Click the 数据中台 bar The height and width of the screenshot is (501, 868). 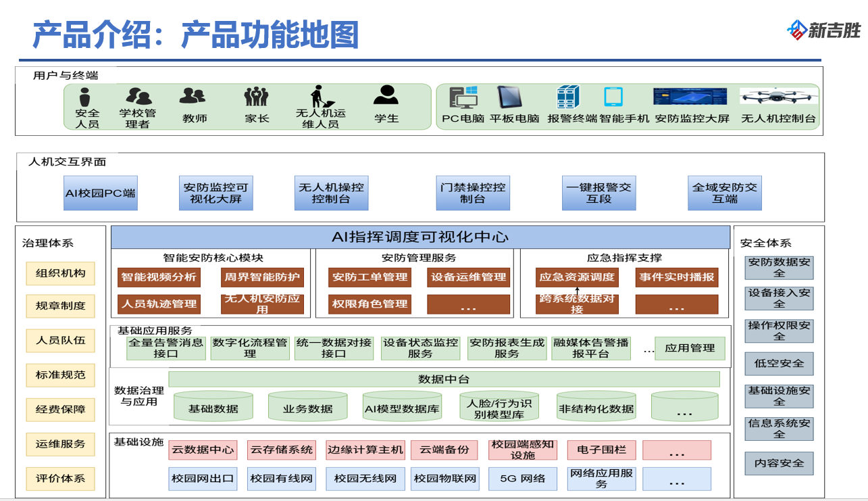pos(444,379)
